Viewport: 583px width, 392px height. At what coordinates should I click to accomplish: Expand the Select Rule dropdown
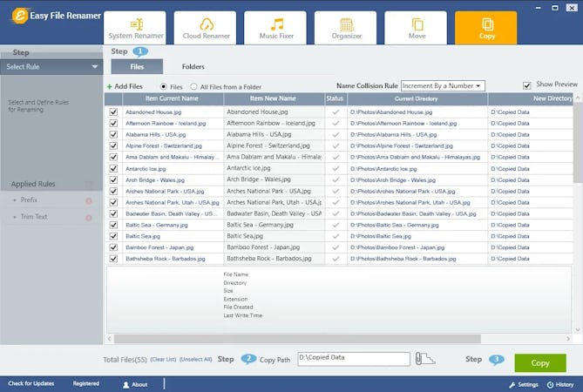pyautogui.click(x=51, y=67)
